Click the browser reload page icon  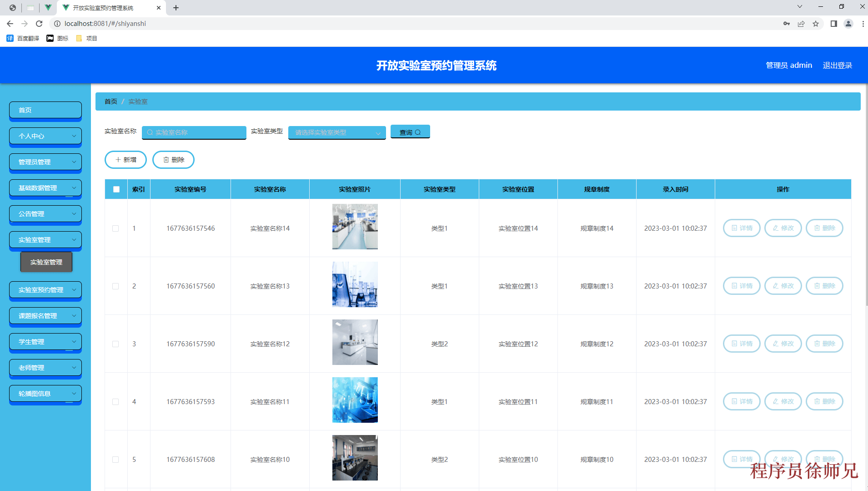39,24
